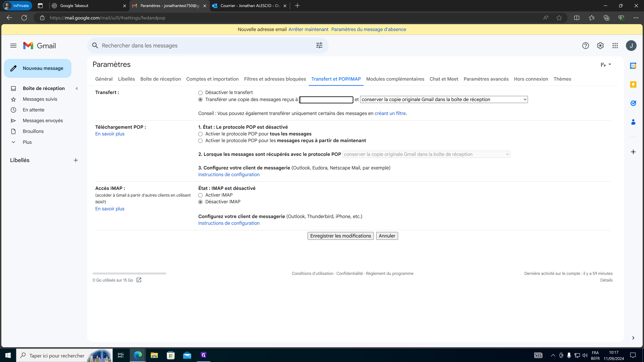
Task: Expand Plus in the left sidebar
Action: (x=27, y=142)
